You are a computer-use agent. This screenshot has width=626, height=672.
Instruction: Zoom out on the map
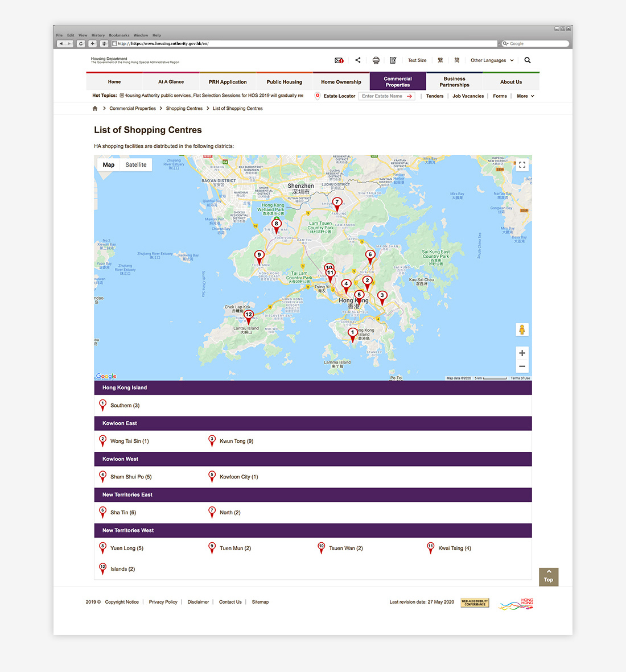click(x=522, y=367)
